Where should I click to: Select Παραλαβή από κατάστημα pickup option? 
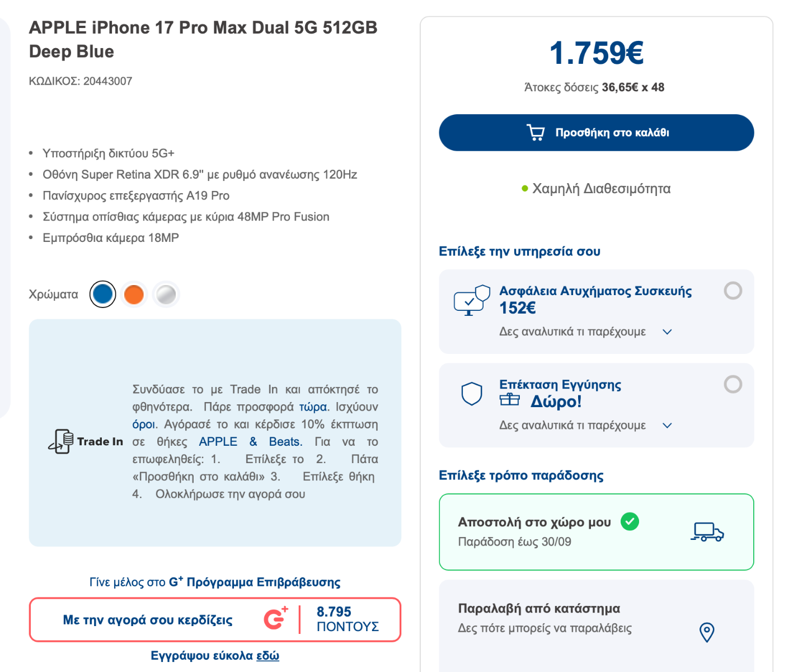click(596, 619)
